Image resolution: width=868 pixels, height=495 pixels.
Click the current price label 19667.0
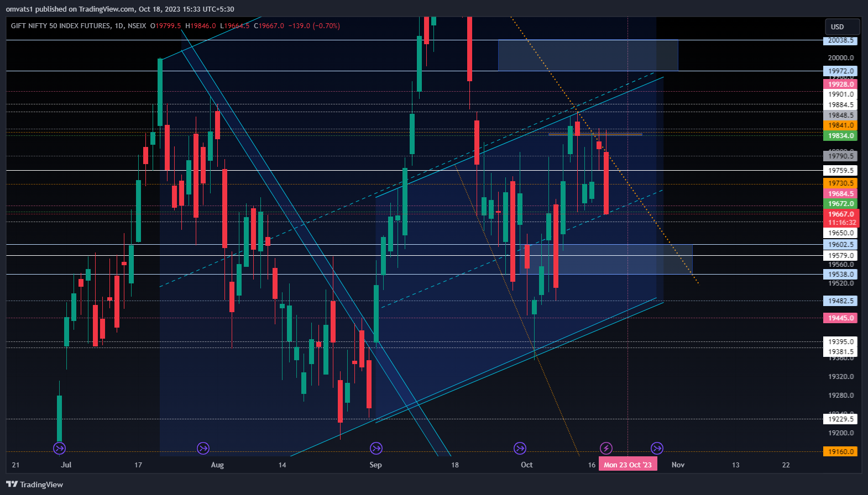[x=841, y=214]
